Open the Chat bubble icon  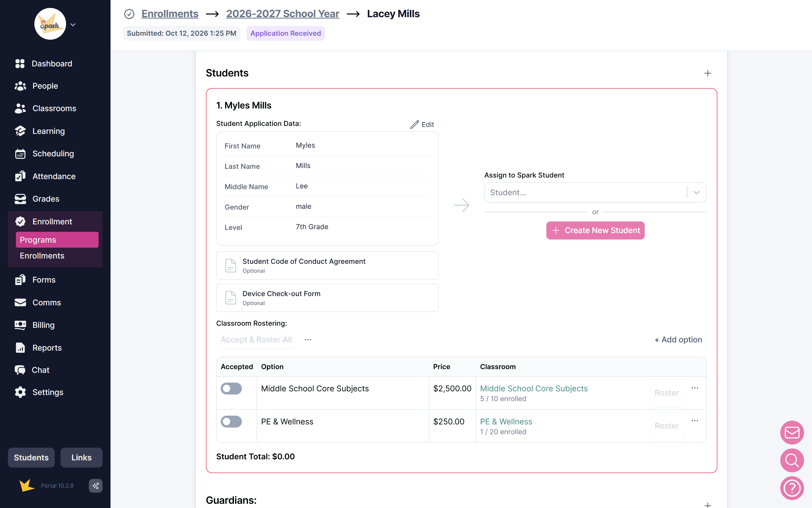(20, 370)
